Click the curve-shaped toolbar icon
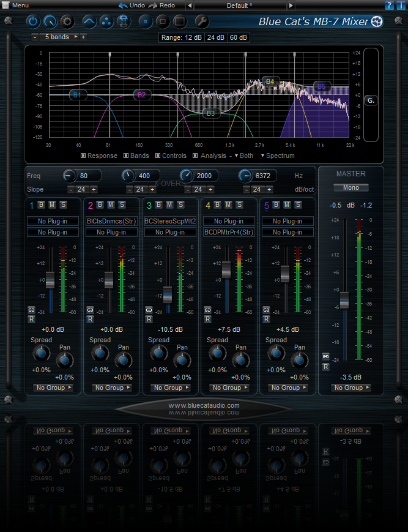Viewport: 408px width, 532px height. pyautogui.click(x=89, y=21)
